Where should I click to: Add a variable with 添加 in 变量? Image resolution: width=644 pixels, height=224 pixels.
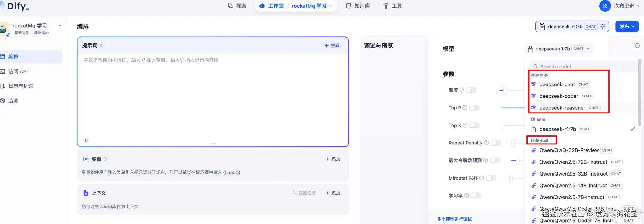pos(333,159)
